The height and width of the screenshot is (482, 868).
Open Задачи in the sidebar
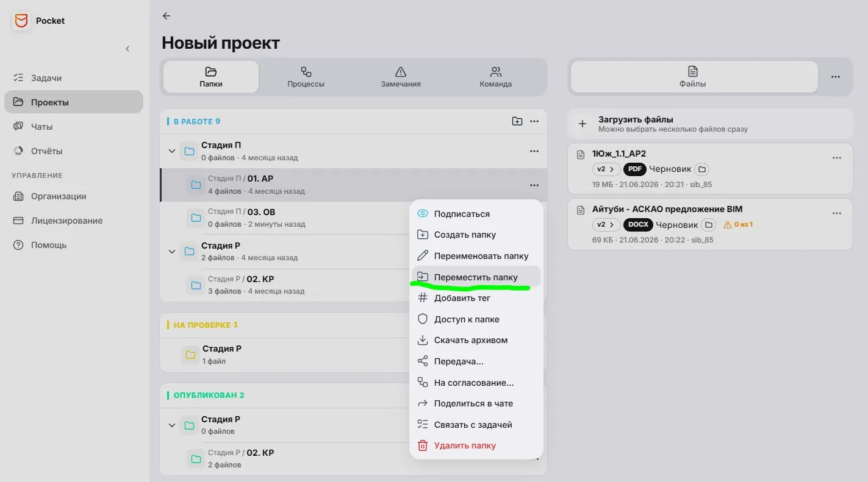tap(74, 78)
